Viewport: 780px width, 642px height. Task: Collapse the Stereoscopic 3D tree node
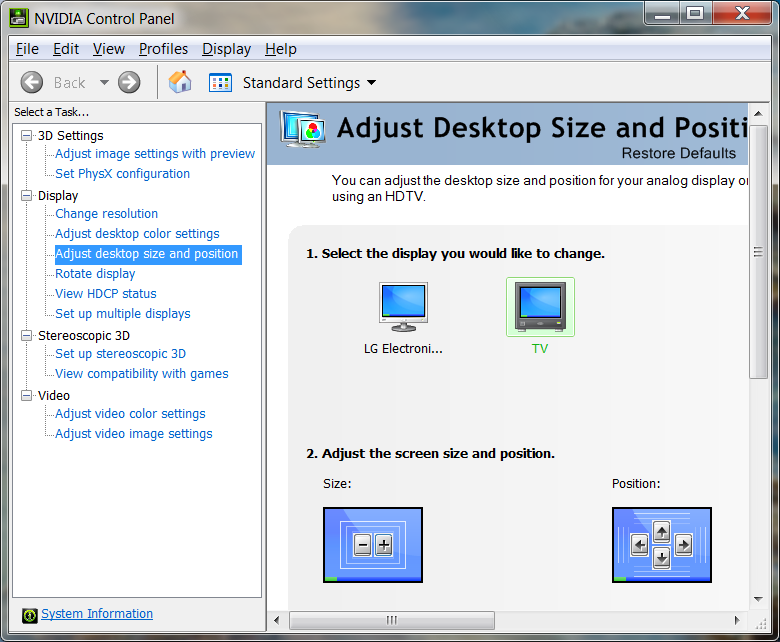pos(26,336)
